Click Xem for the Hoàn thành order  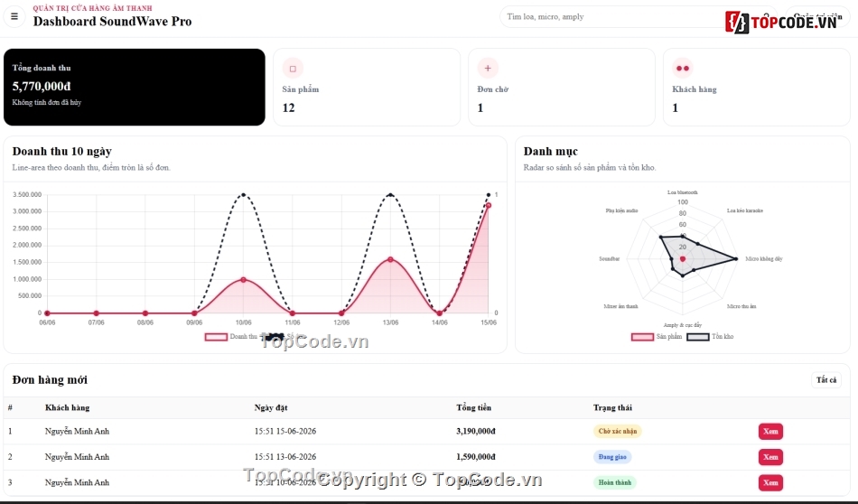pyautogui.click(x=770, y=482)
